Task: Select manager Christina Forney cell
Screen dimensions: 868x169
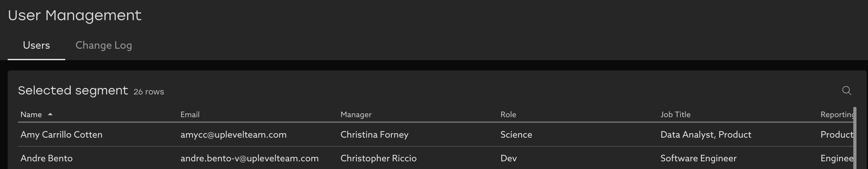Action: pos(374,135)
